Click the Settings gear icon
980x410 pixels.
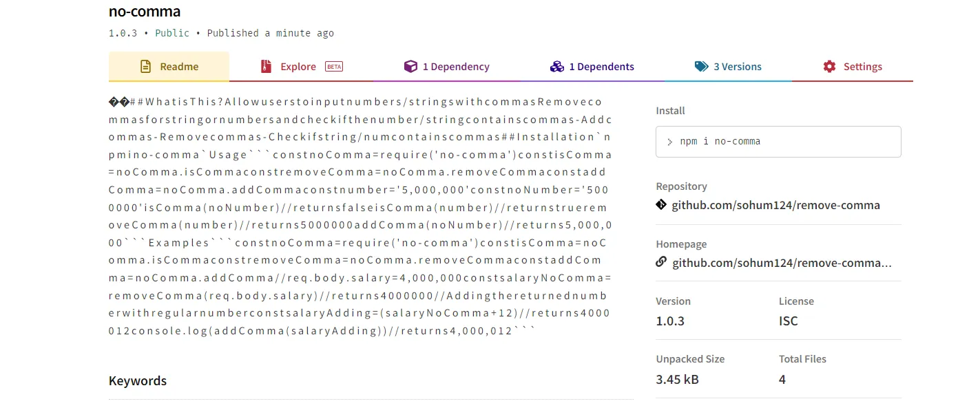click(829, 67)
